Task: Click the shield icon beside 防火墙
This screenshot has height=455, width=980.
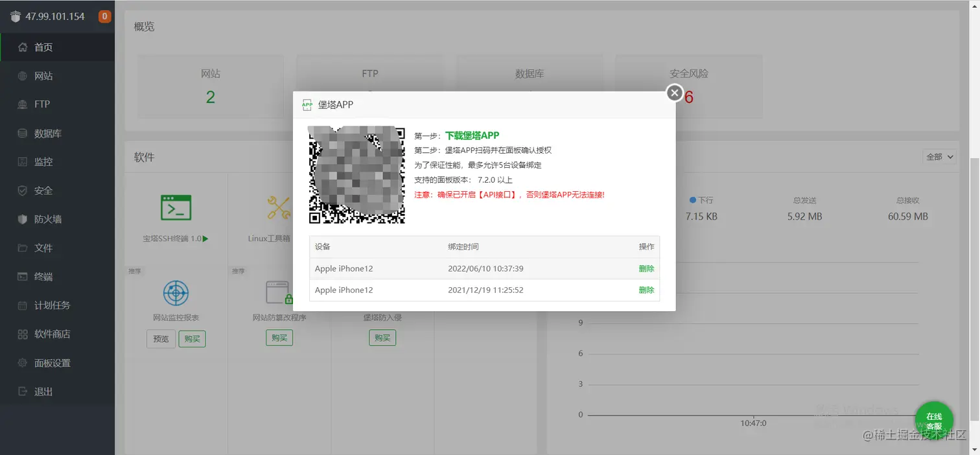Action: 23,219
